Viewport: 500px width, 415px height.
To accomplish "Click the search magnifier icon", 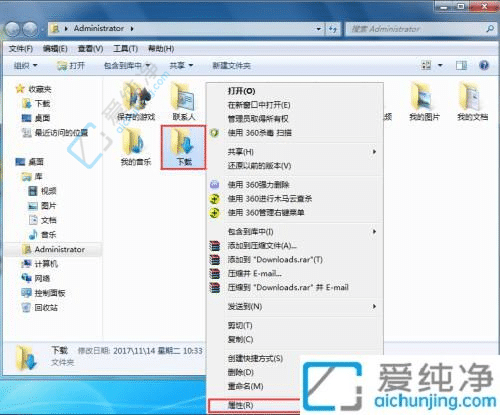I will click(x=490, y=29).
